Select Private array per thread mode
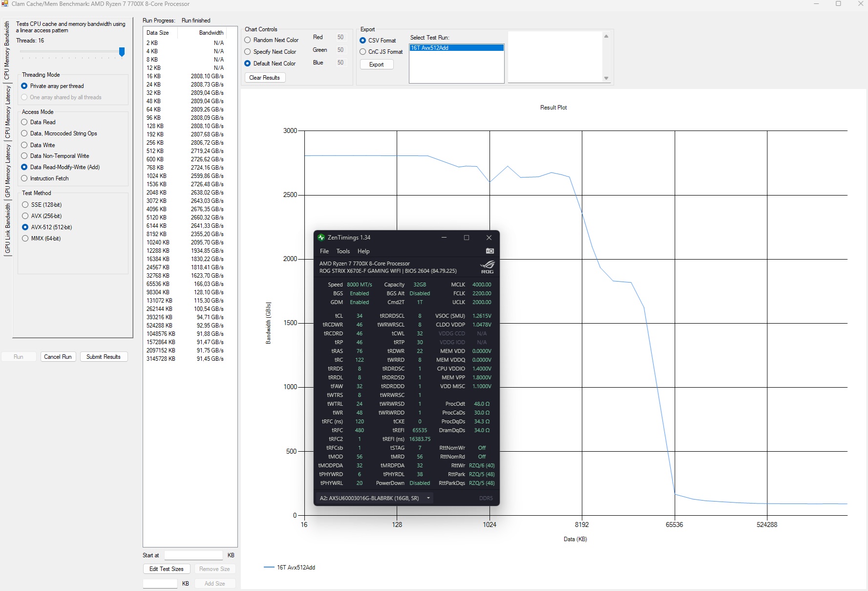The height and width of the screenshot is (591, 868). click(x=52, y=86)
